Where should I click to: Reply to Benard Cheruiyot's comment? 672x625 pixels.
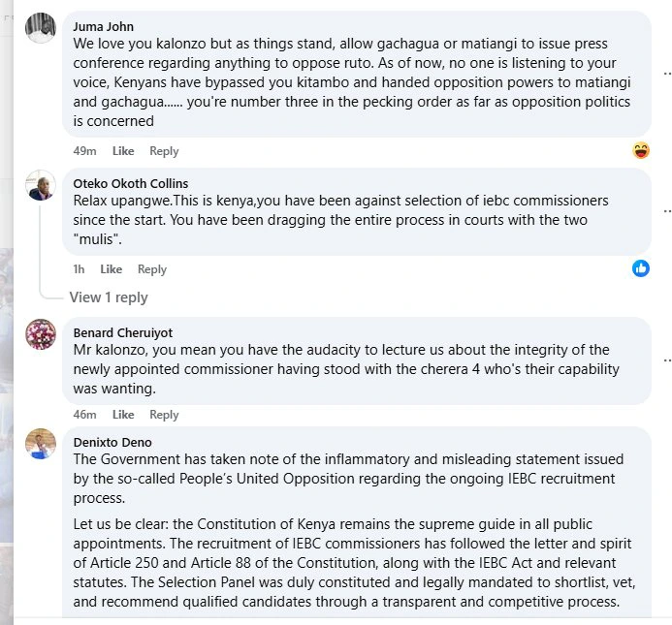pyautogui.click(x=164, y=415)
